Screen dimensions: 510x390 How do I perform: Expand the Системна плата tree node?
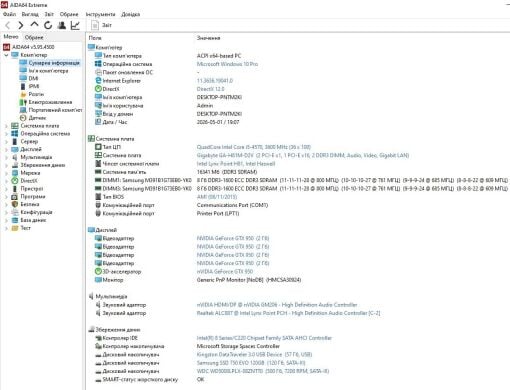tap(6, 126)
